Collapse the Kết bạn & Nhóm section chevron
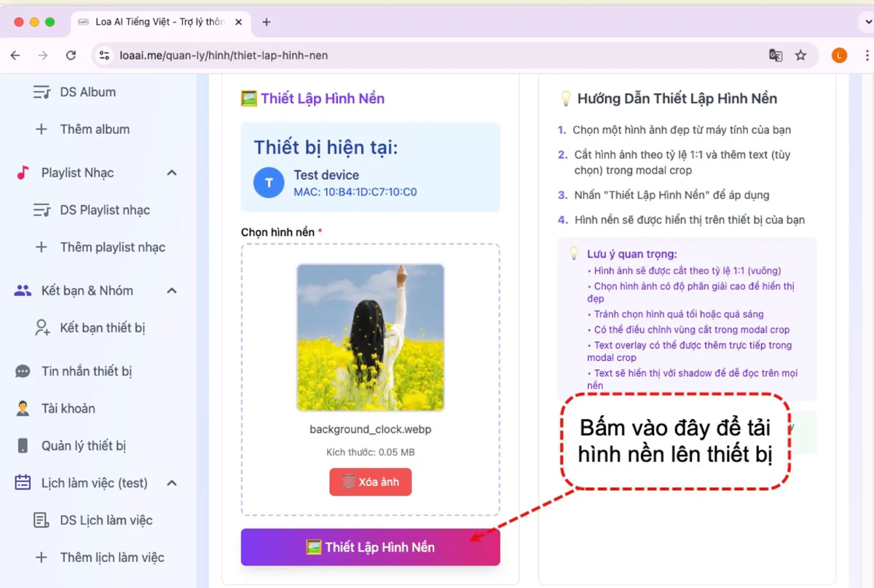The image size is (874, 588). (172, 290)
